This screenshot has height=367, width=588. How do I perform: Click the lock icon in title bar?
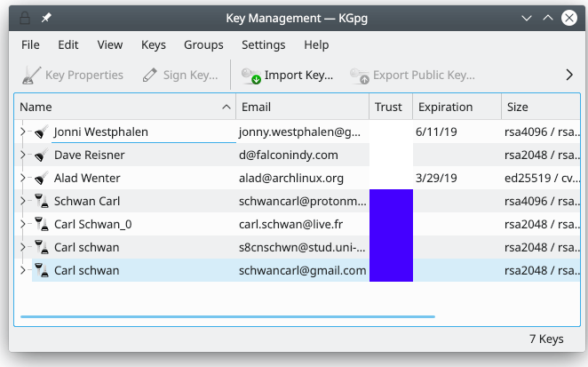pos(25,18)
